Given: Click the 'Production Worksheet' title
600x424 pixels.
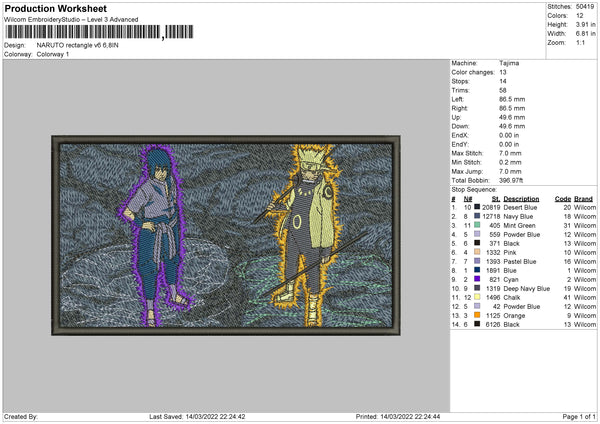Looking at the screenshot, I should tap(55, 8).
